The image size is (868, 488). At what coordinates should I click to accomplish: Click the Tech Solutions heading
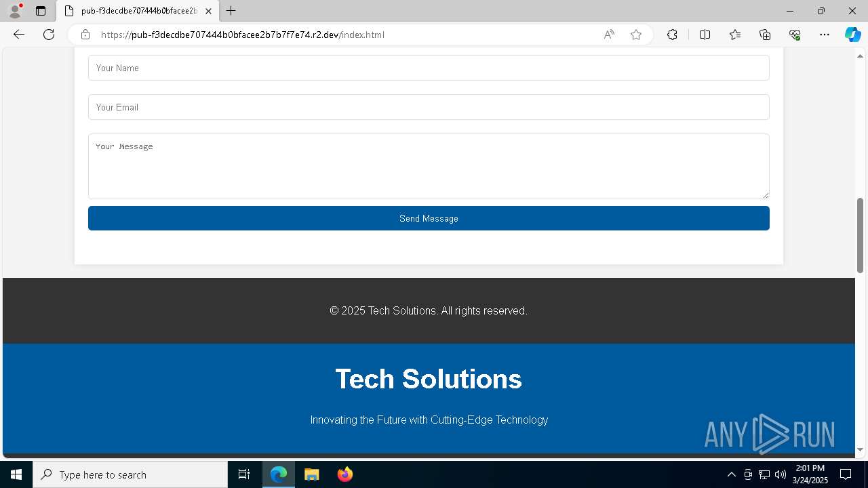point(429,379)
